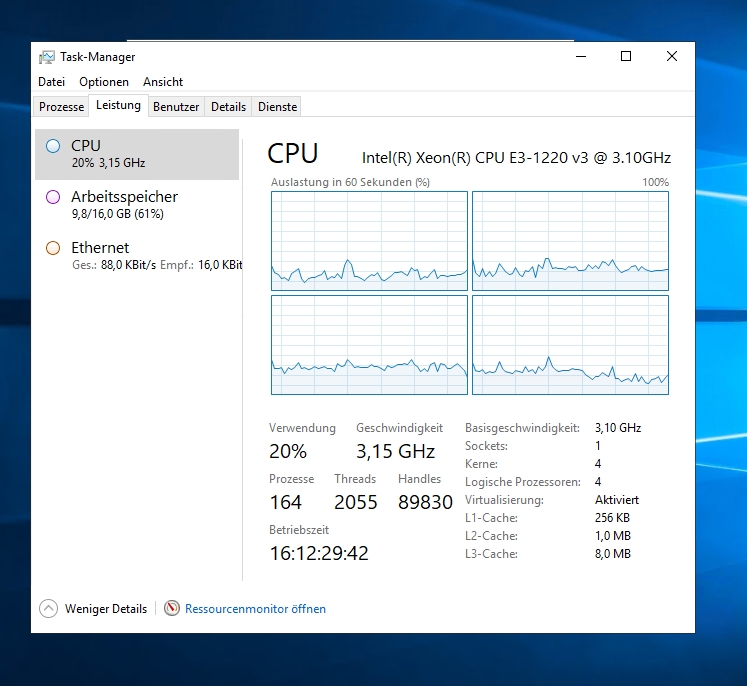Screen dimensions: 747x686
Task: Switch to the Prozesse tab
Action: 61,107
